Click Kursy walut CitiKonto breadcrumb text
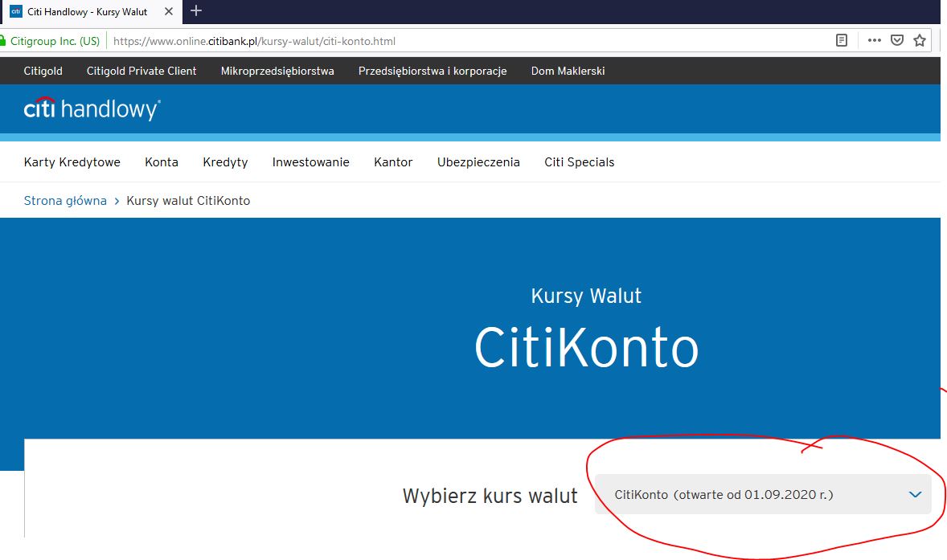Screen dimensions: 947x560 click(x=188, y=201)
